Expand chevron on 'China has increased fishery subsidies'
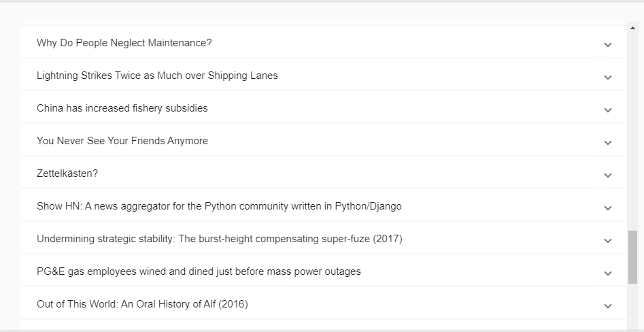 pyautogui.click(x=607, y=110)
